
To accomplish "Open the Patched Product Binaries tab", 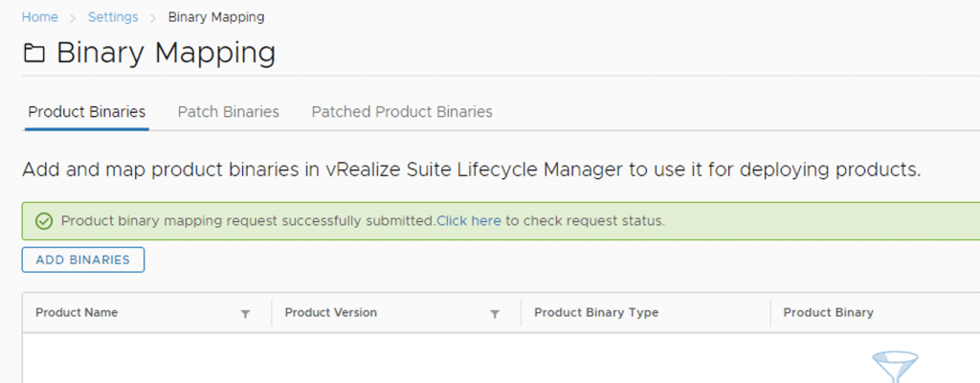I will [402, 112].
